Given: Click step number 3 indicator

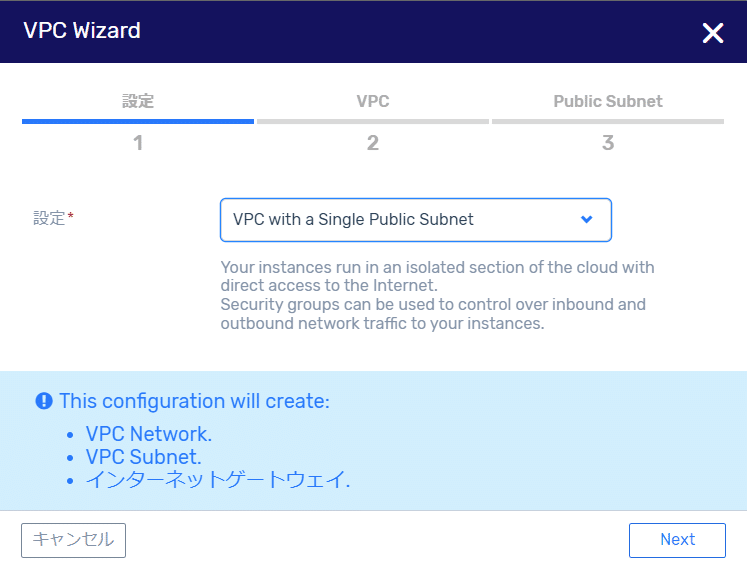Looking at the screenshot, I should (608, 143).
